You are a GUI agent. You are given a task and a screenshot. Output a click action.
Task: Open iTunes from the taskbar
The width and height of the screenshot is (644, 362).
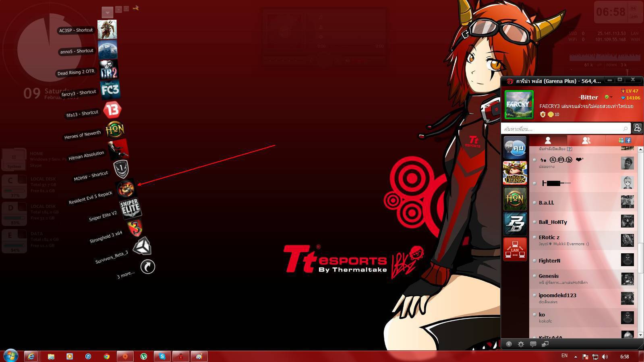coord(88,356)
